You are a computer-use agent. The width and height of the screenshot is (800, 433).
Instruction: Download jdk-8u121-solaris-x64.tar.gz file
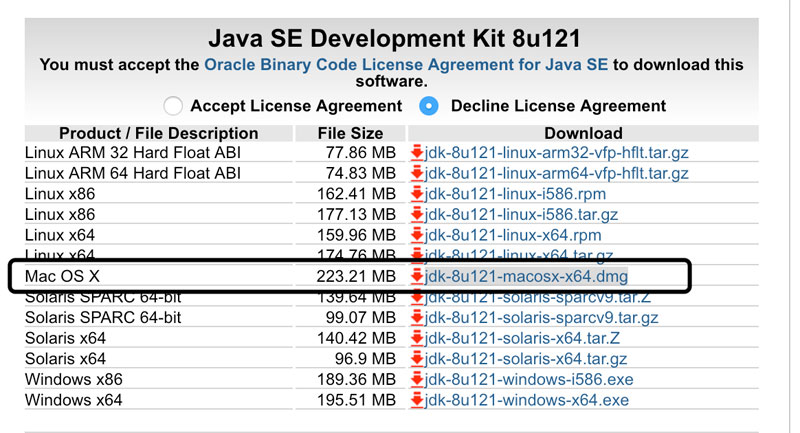coord(526,359)
